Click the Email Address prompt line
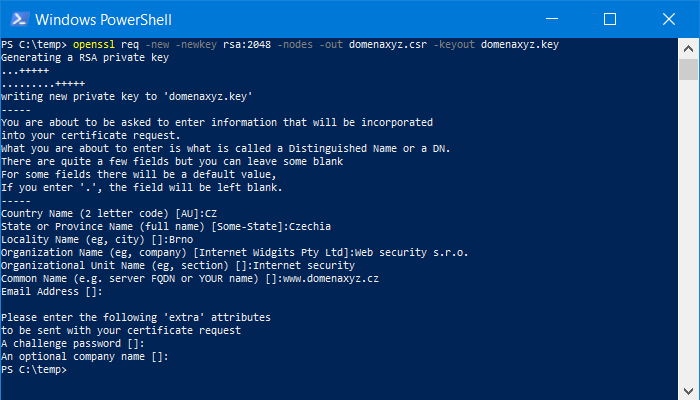 pos(52,292)
